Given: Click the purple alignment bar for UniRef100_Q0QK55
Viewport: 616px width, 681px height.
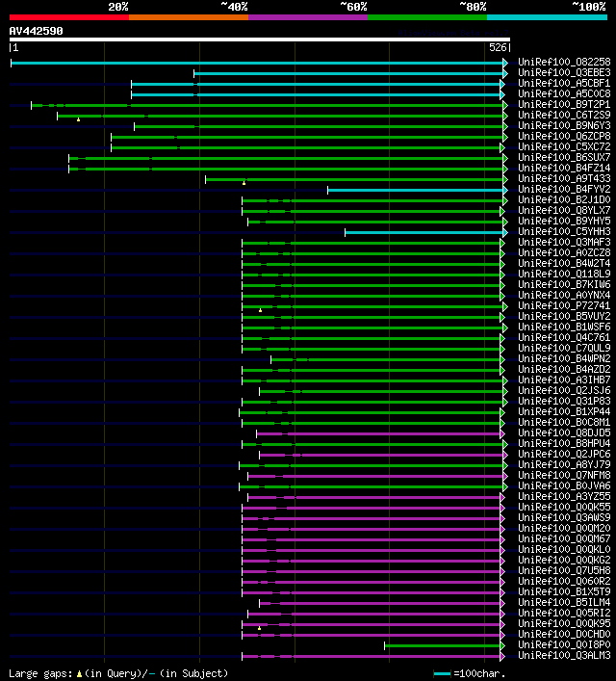Looking at the screenshot, I should tap(372, 509).
